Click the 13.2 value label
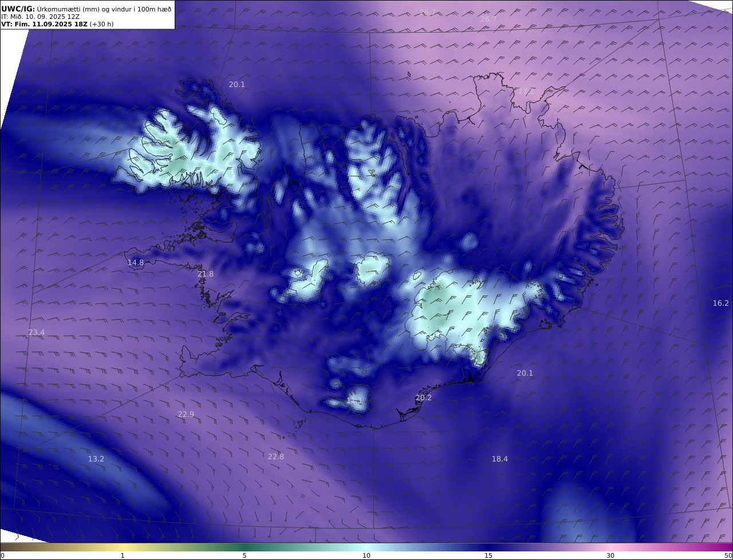This screenshot has height=560, width=733. (x=96, y=459)
